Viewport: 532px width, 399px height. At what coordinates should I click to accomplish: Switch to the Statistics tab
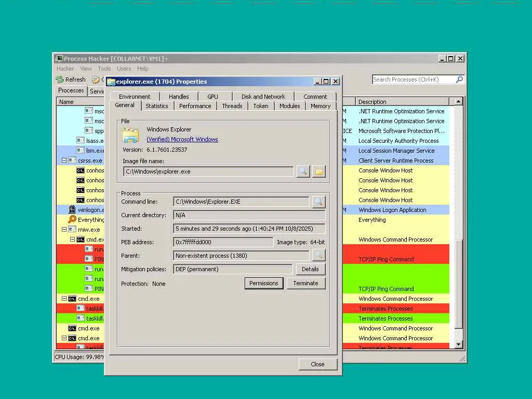(157, 106)
